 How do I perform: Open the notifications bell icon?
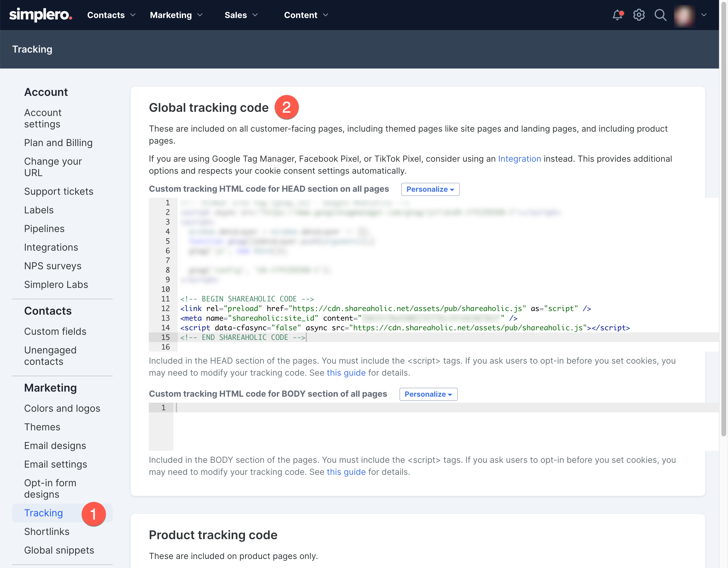(x=617, y=15)
